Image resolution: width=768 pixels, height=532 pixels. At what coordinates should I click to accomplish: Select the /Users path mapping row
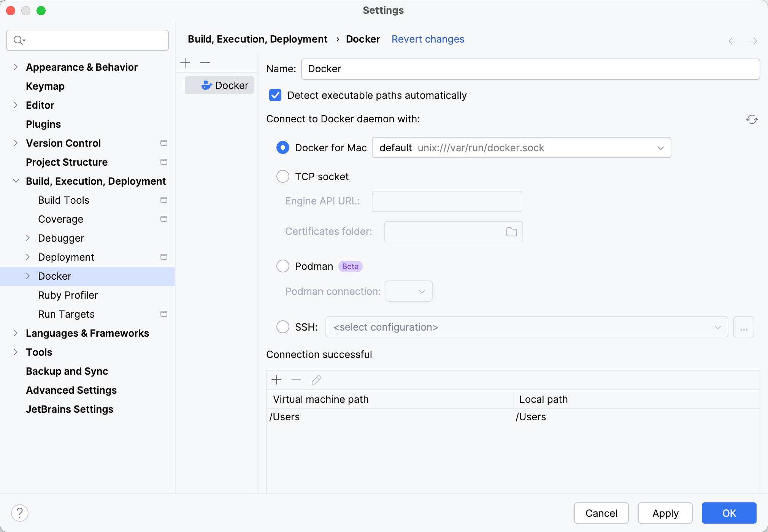[x=380, y=416]
